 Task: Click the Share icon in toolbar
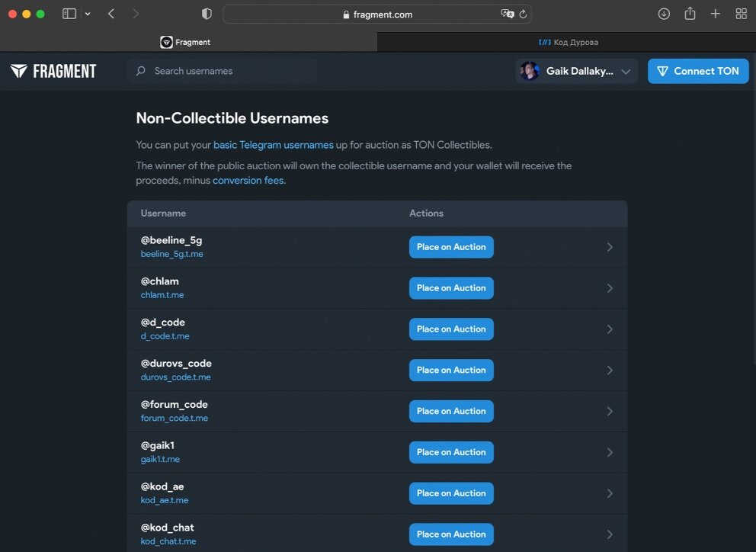[690, 14]
